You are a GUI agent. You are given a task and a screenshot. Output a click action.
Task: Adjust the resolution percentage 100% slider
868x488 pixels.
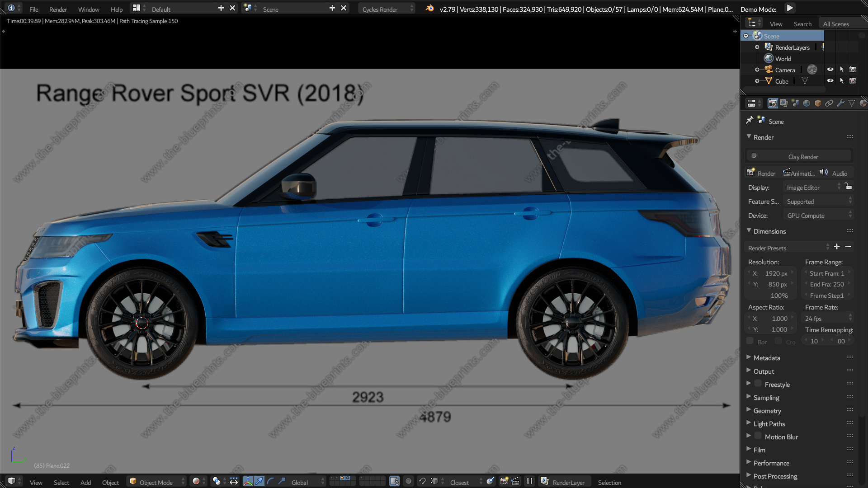771,296
